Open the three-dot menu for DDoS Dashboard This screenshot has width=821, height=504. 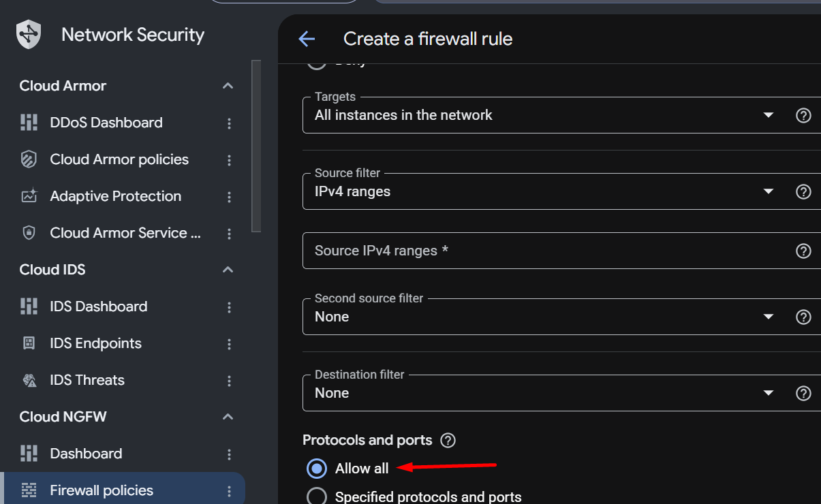coord(229,123)
